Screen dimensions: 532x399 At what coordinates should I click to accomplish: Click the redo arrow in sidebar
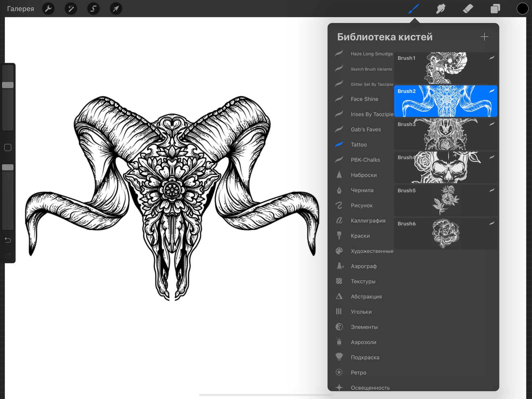point(8,256)
